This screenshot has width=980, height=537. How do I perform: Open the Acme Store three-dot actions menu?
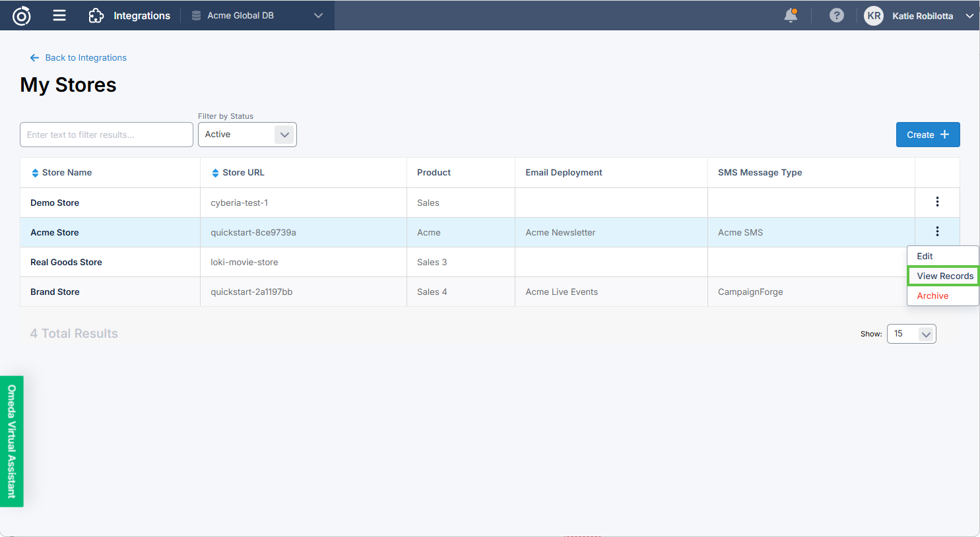pyautogui.click(x=937, y=232)
